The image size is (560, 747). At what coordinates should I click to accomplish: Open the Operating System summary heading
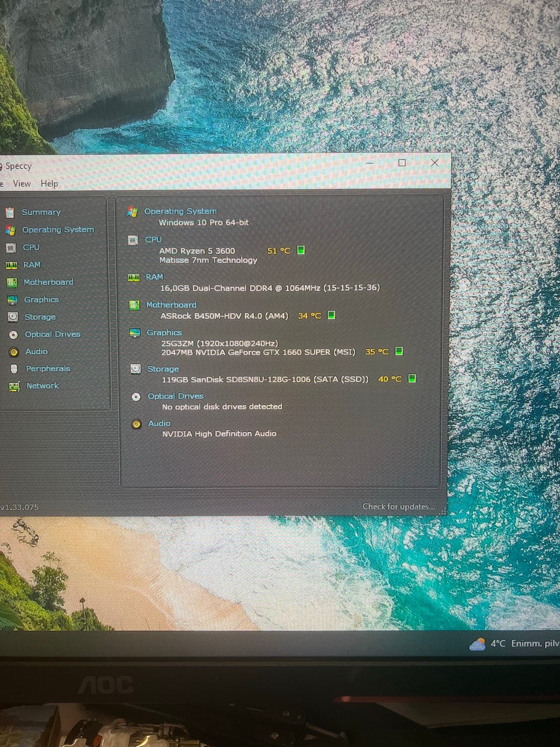(180, 211)
